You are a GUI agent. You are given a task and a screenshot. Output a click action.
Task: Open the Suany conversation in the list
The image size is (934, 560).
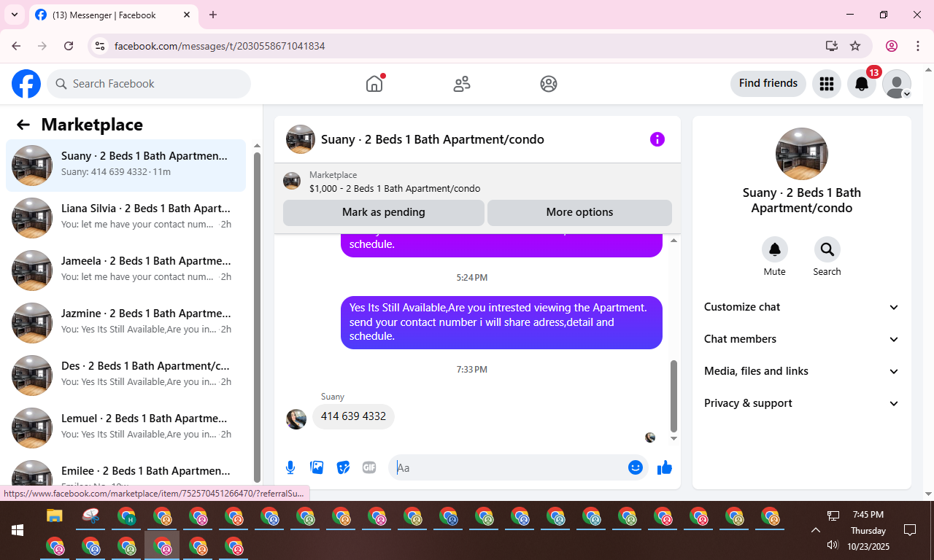click(x=126, y=166)
